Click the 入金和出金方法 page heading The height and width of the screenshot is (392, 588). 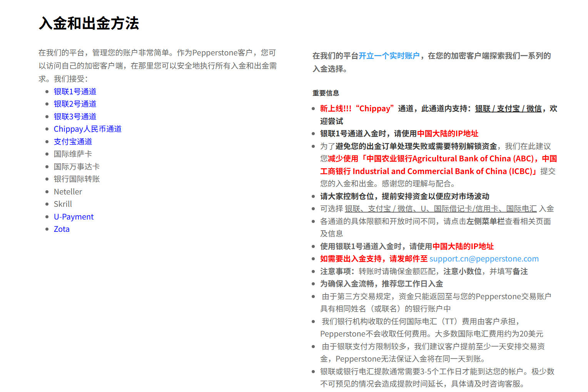point(89,23)
